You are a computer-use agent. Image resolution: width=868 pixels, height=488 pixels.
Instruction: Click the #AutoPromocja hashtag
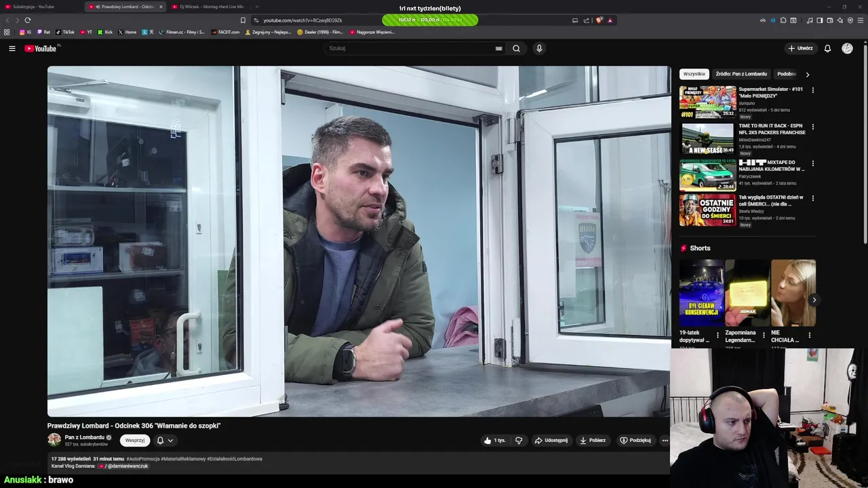point(142,459)
